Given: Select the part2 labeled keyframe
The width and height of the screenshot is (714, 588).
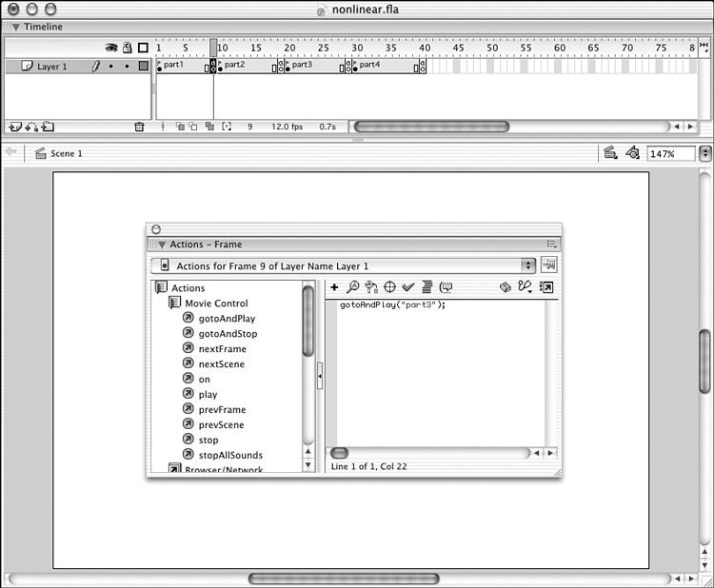Looking at the screenshot, I should click(220, 67).
